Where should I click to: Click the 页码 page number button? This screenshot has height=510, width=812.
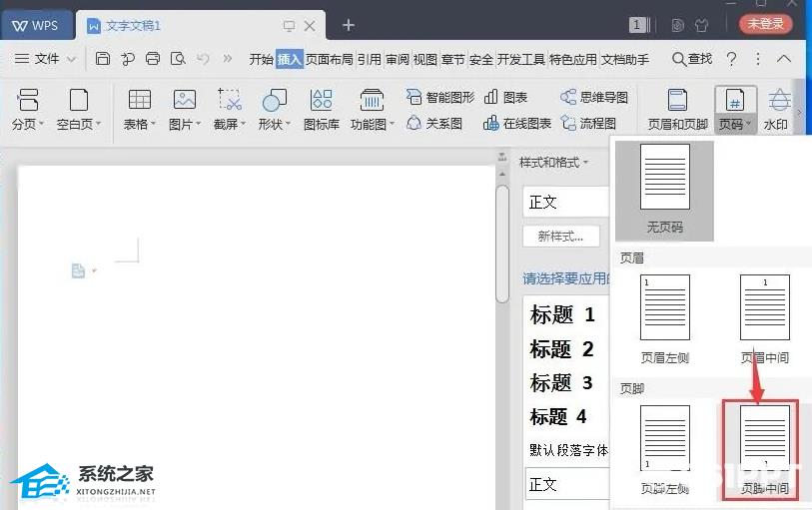(735, 110)
